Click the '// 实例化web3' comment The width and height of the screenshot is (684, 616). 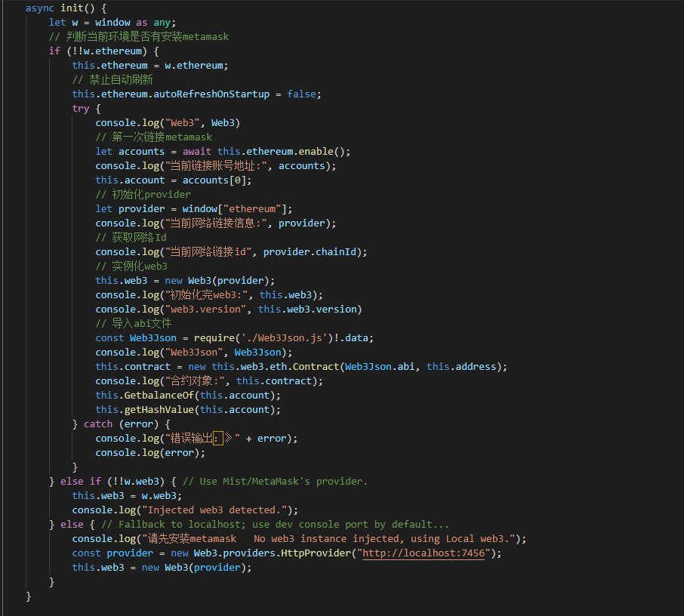(x=131, y=266)
